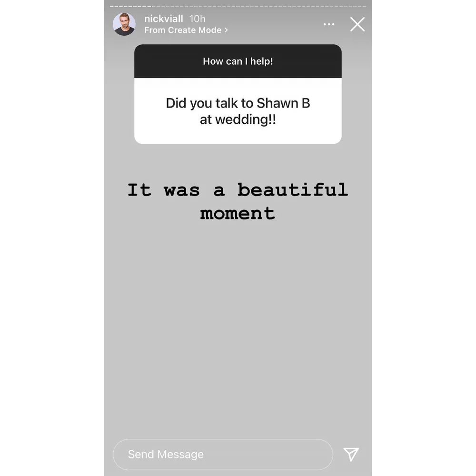This screenshot has width=476, height=476.
Task: Open nickviall's profile picture avatar
Action: (124, 24)
